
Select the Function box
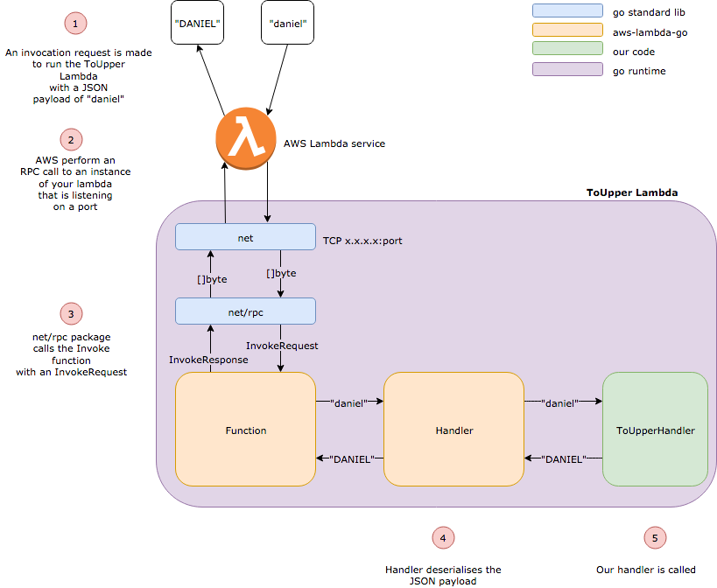tap(245, 429)
